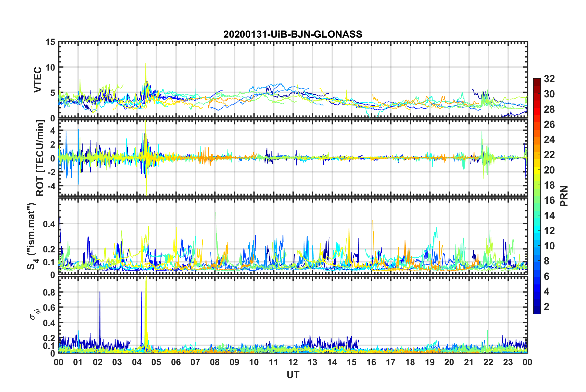Click the colorbar tick label 28
This screenshot has height=392, width=586.
[x=549, y=109]
